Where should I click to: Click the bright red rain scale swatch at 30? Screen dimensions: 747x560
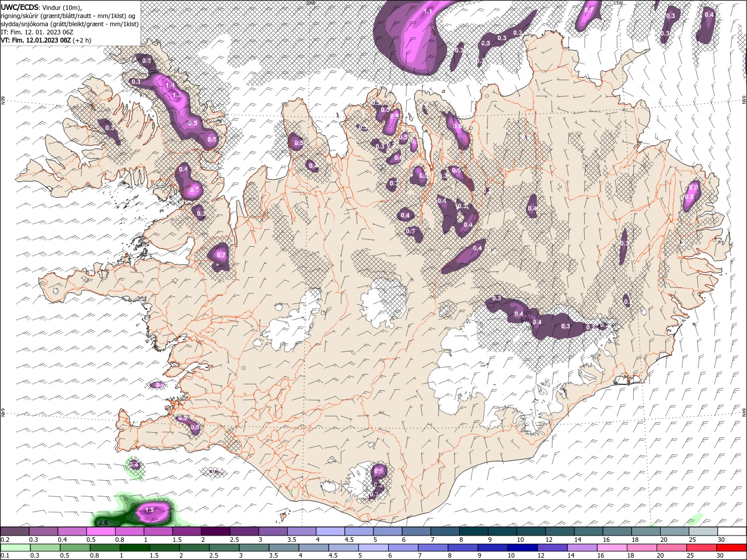pos(731,548)
